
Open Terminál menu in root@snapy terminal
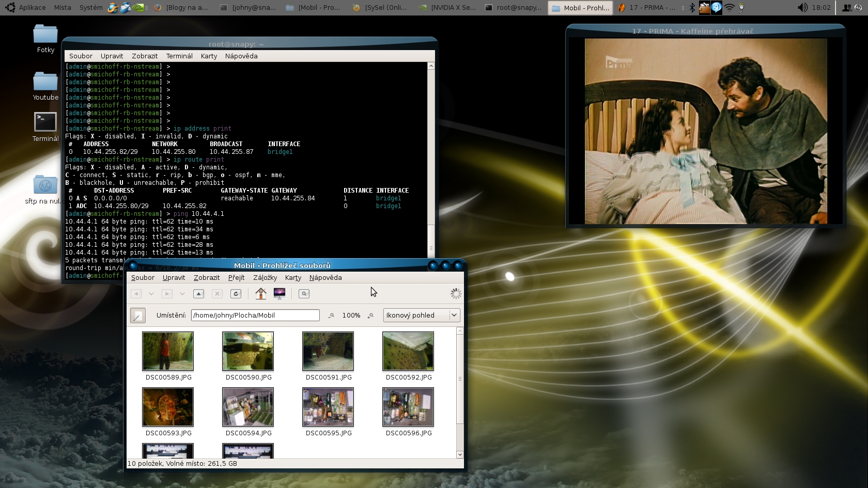pos(179,56)
